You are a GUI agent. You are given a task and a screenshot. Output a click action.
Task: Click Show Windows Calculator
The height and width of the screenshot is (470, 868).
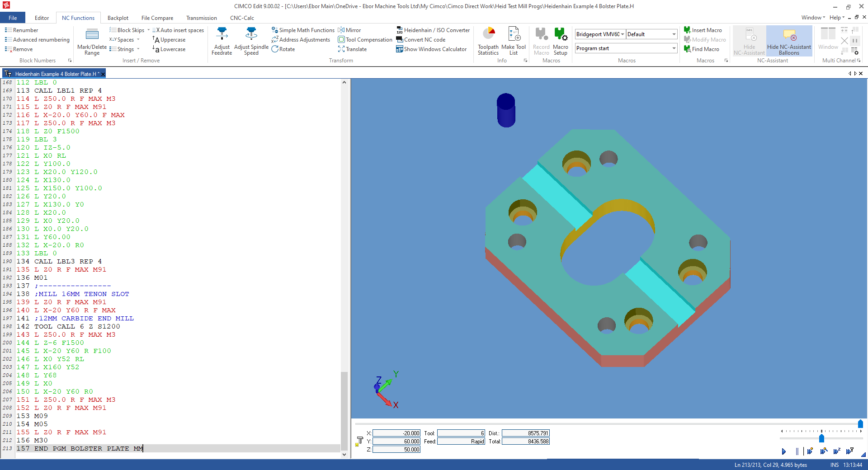click(431, 49)
